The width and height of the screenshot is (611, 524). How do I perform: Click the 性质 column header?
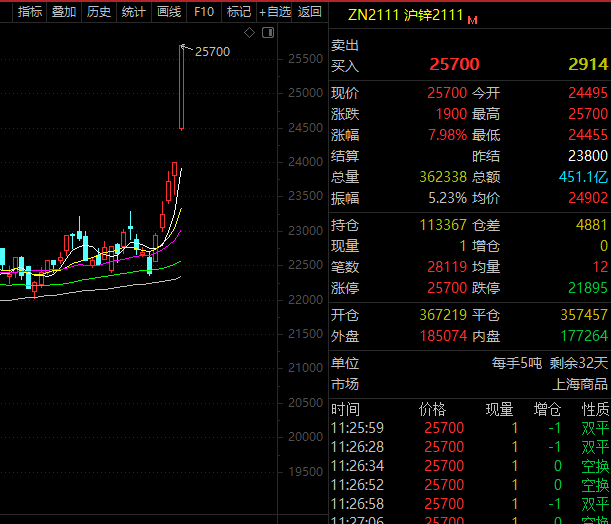tap(595, 409)
